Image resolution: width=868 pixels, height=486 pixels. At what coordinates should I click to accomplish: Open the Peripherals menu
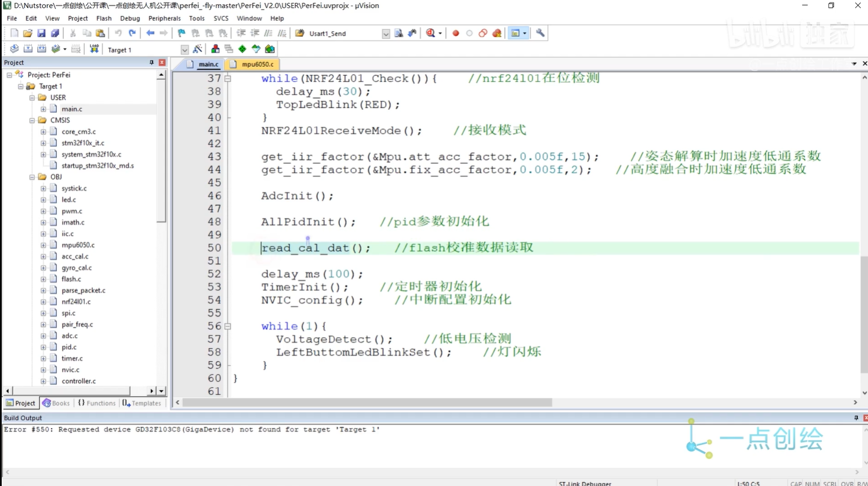(x=164, y=18)
